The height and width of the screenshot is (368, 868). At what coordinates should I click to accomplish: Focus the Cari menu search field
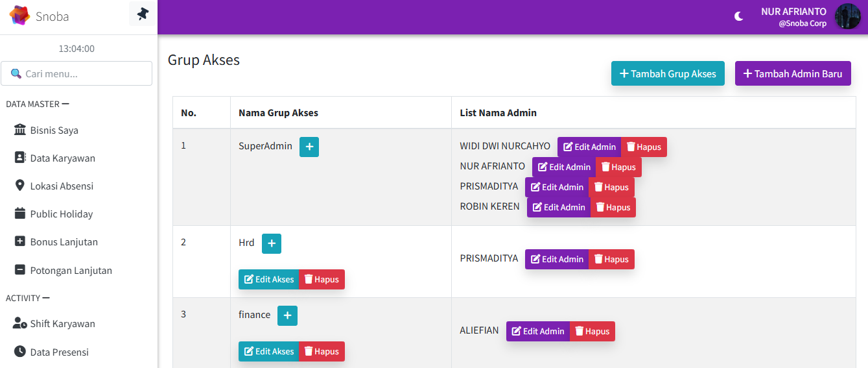pos(76,74)
